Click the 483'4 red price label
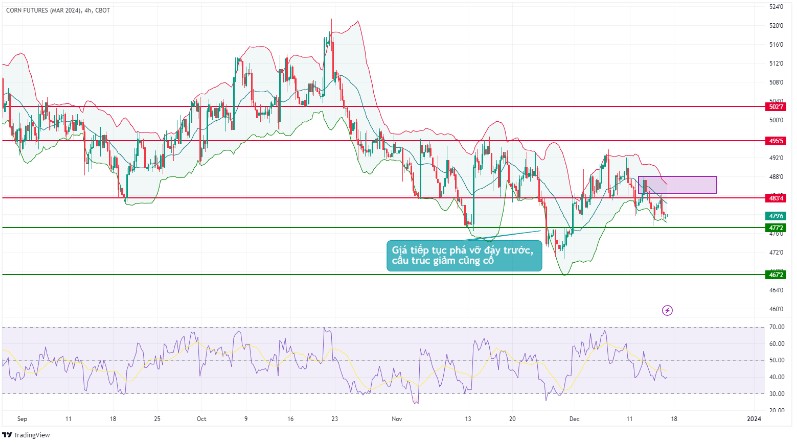The image size is (797, 448). pyautogui.click(x=775, y=198)
